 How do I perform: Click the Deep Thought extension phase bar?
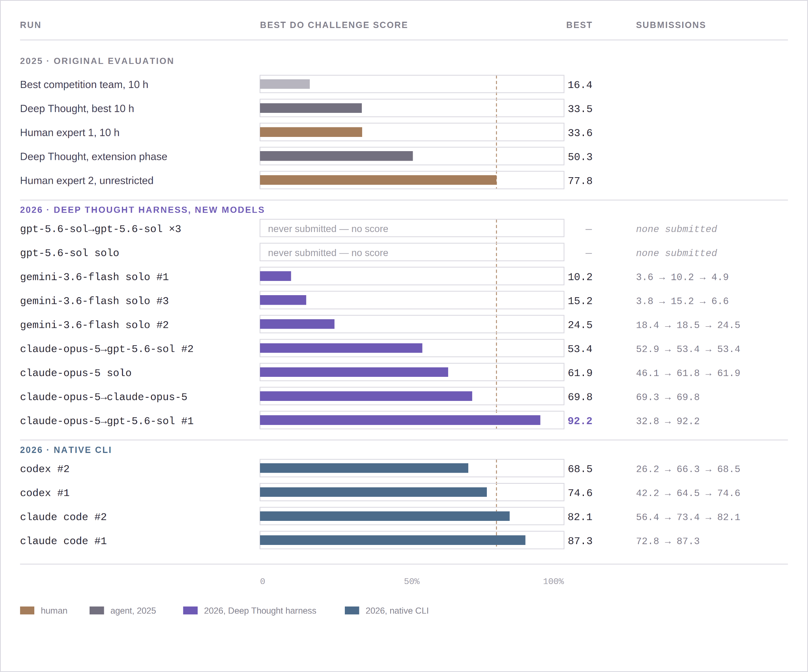[337, 156]
